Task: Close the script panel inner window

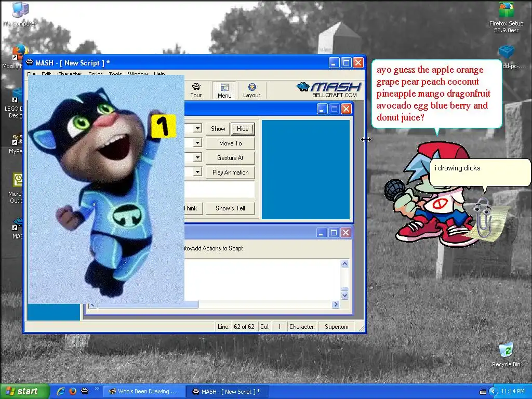Action: 345,233
